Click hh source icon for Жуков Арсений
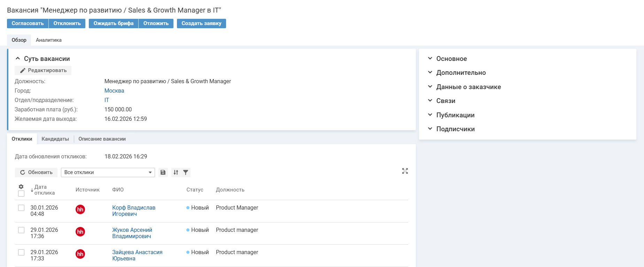The image size is (644, 267). [x=80, y=231]
